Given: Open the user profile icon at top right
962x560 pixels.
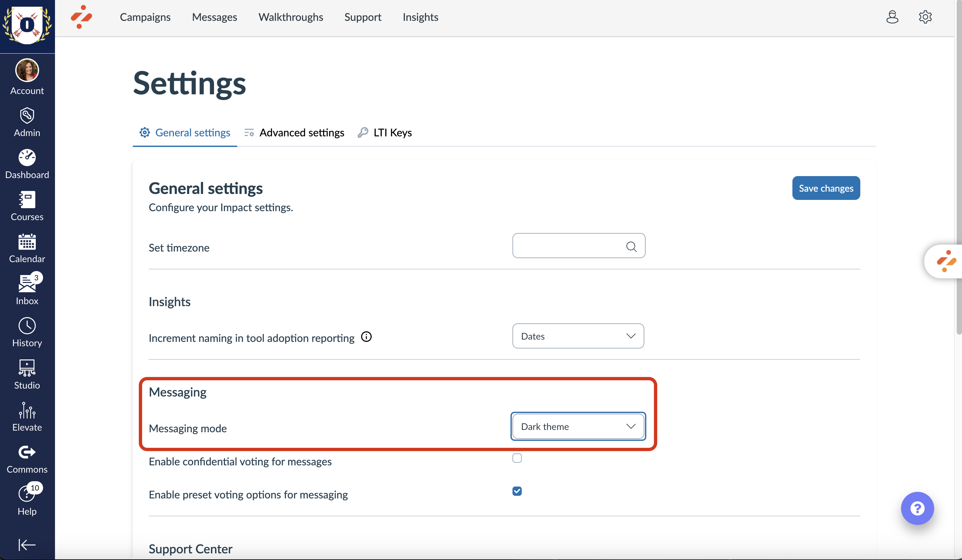Looking at the screenshot, I should click(892, 17).
